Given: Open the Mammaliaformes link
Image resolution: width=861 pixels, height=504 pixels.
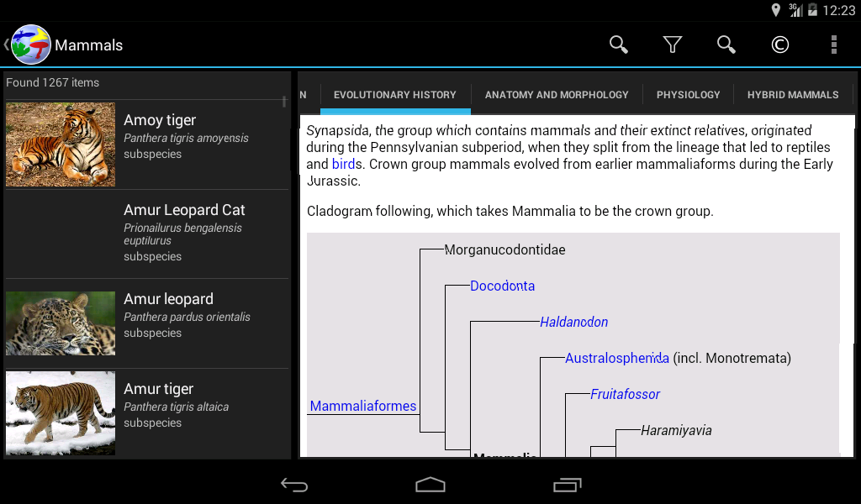Looking at the screenshot, I should point(362,406).
